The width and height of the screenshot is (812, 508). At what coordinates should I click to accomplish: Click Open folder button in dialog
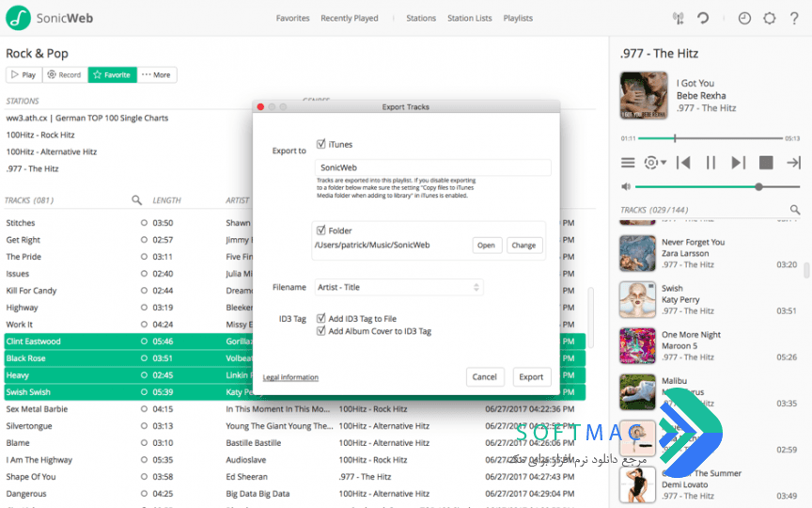click(487, 246)
